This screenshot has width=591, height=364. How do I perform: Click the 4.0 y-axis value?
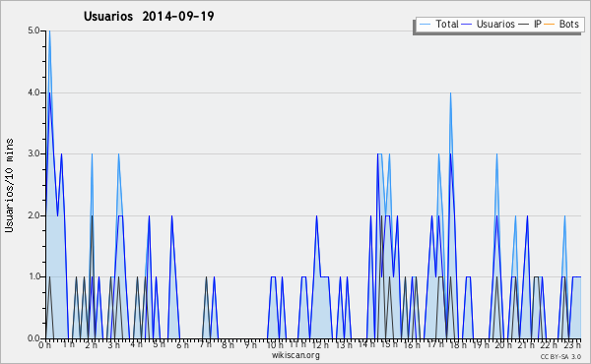33,92
